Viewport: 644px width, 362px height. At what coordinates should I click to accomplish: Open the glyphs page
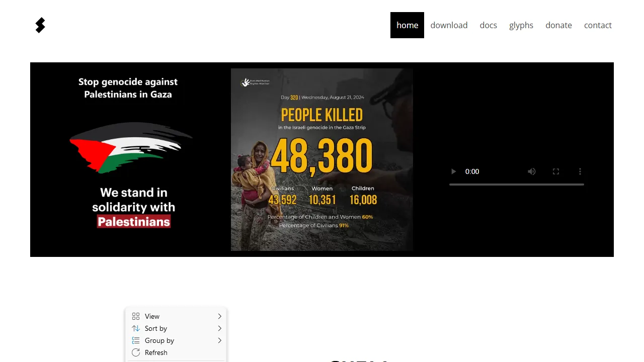pos(521,25)
